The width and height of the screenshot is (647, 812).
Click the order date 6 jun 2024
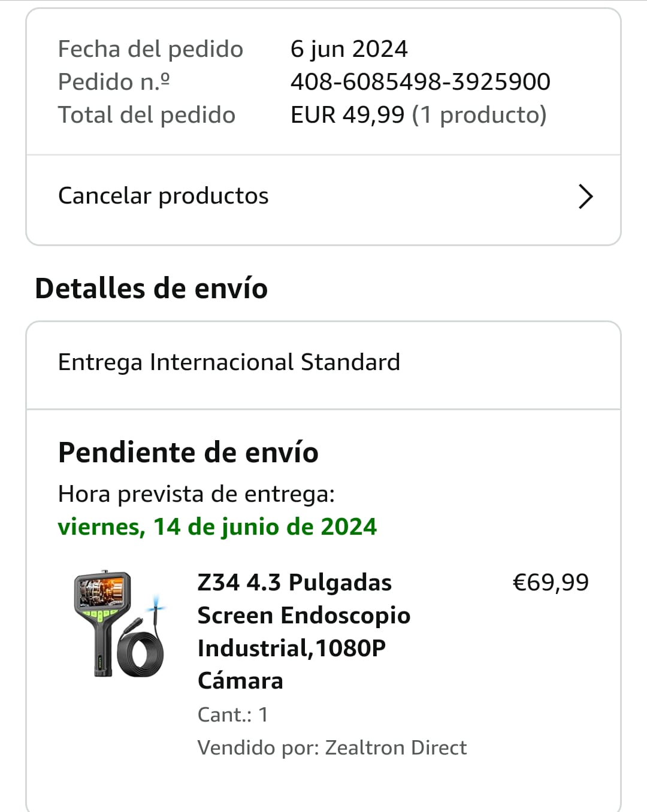349,49
